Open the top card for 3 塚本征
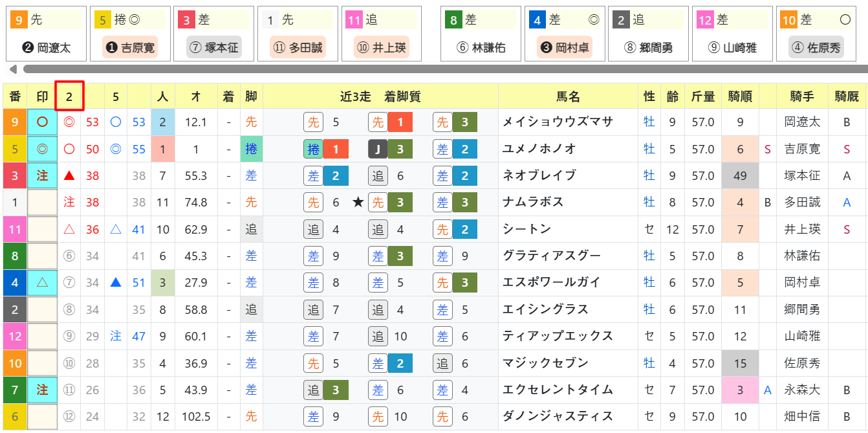Viewport: 868px width, 433px height. pos(214,34)
